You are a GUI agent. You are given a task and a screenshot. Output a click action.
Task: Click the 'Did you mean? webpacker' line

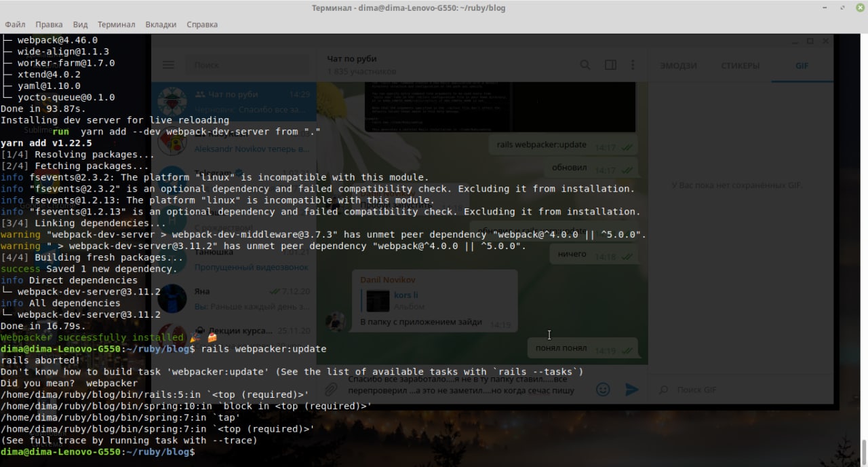pyautogui.click(x=69, y=384)
